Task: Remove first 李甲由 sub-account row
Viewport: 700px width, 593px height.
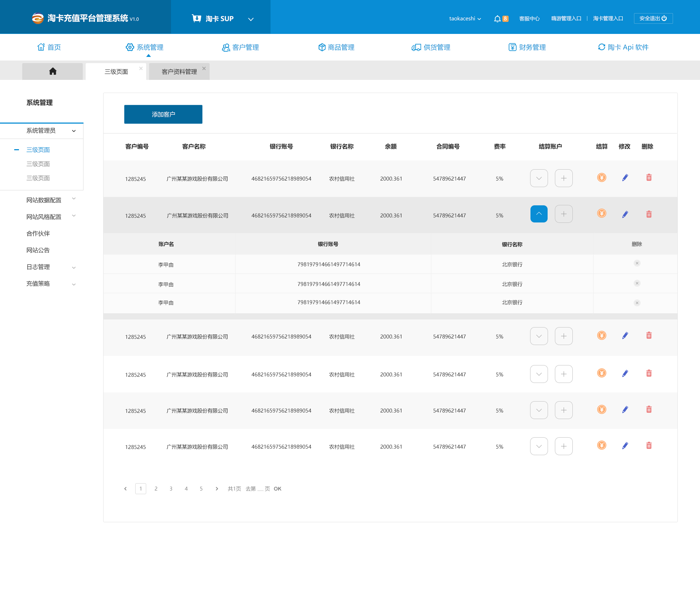Action: click(x=637, y=263)
